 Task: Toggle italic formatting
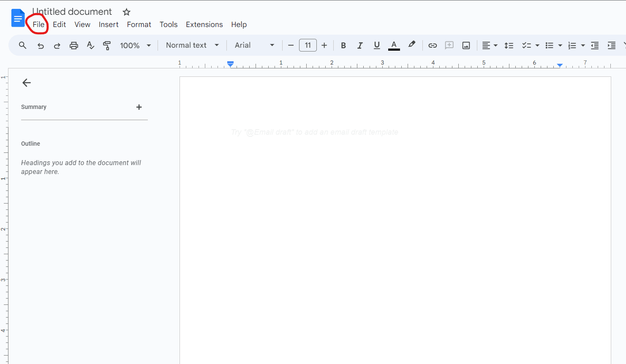(360, 45)
